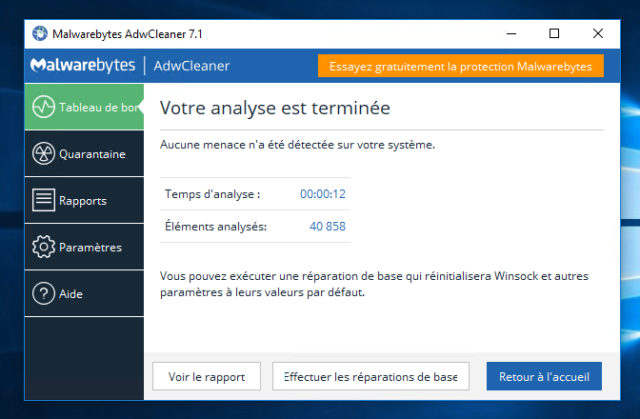Click the Éléments analysés label
The height and width of the screenshot is (419, 640).
pyautogui.click(x=216, y=226)
